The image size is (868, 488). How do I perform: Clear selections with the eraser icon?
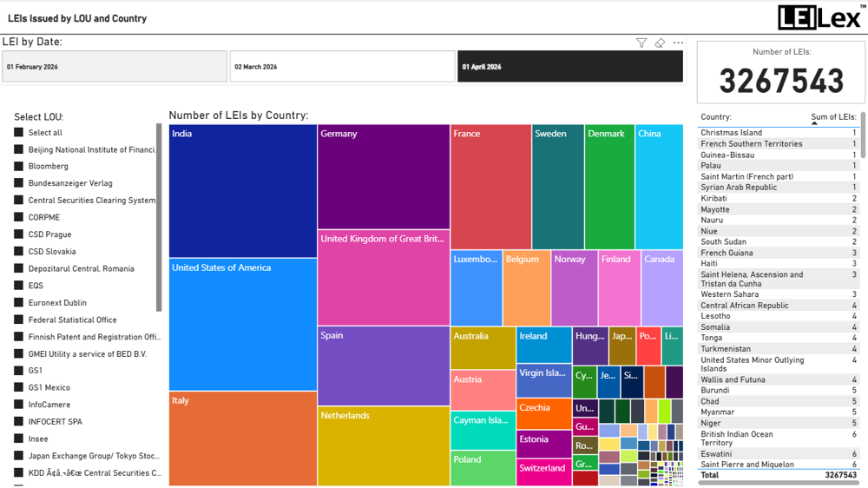tap(660, 43)
